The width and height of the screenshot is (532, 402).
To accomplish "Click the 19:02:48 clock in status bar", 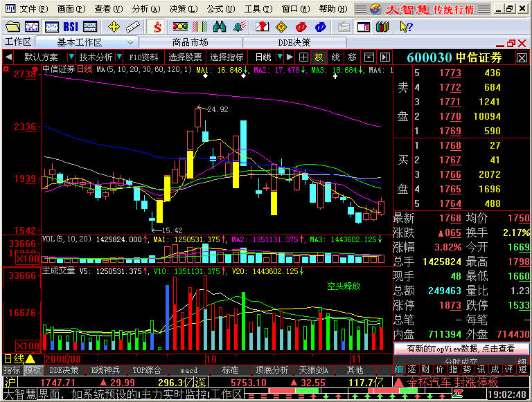I will (508, 394).
